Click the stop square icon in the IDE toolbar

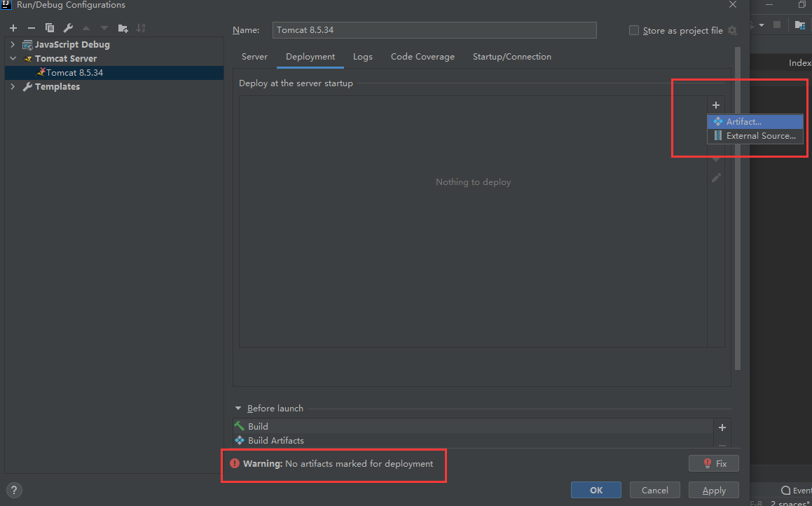coord(777,25)
